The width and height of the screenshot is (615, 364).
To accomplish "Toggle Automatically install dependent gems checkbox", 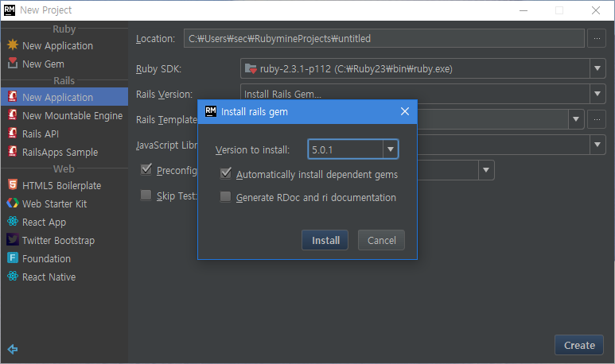I will (225, 173).
